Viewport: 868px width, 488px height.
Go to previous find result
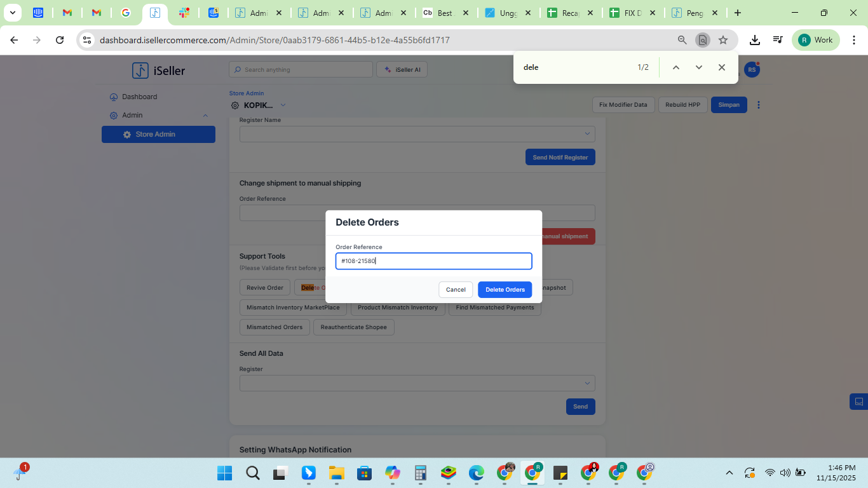click(x=675, y=67)
